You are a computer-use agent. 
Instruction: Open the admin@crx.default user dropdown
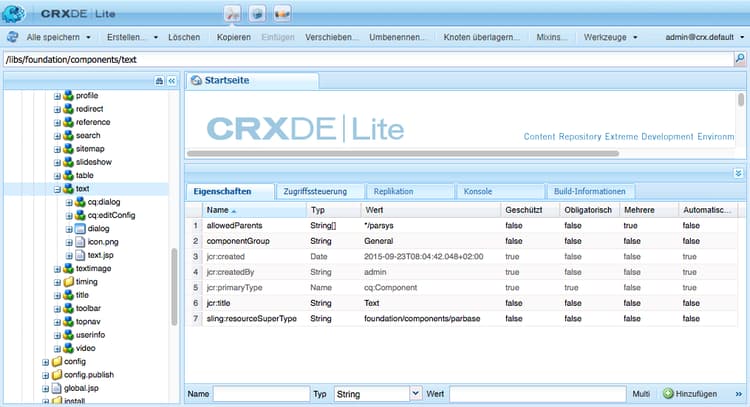point(742,37)
